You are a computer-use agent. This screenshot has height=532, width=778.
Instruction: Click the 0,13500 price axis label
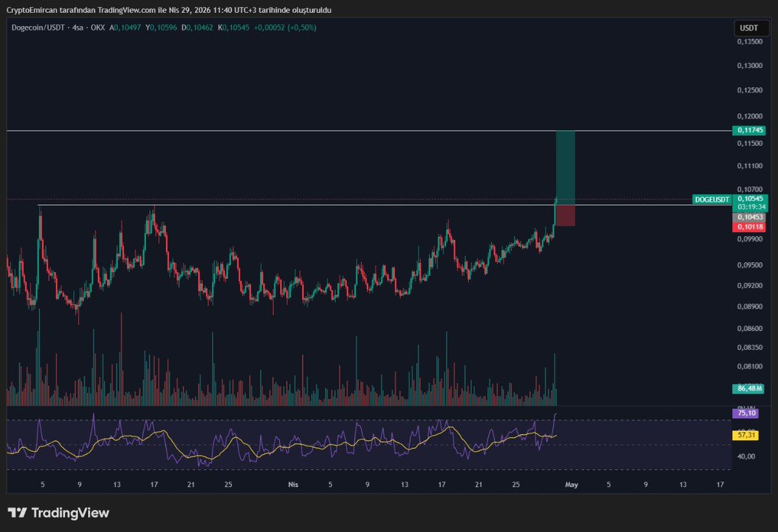[x=749, y=41]
